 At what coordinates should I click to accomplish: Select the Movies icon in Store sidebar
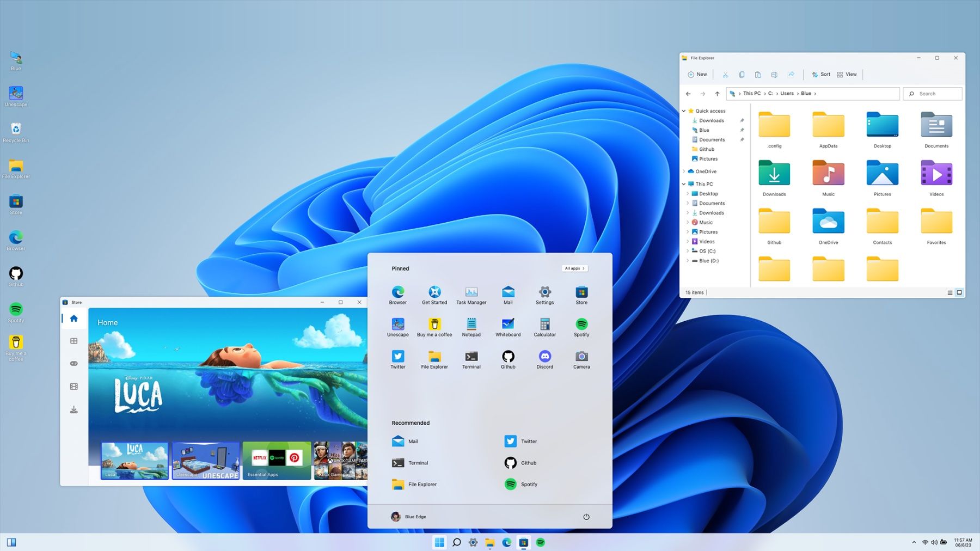click(x=73, y=387)
